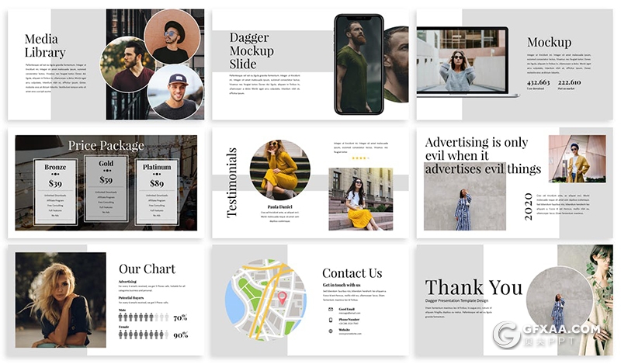Click the Contact Us heading
Viewport: 621px width, 364px height.
click(x=352, y=273)
